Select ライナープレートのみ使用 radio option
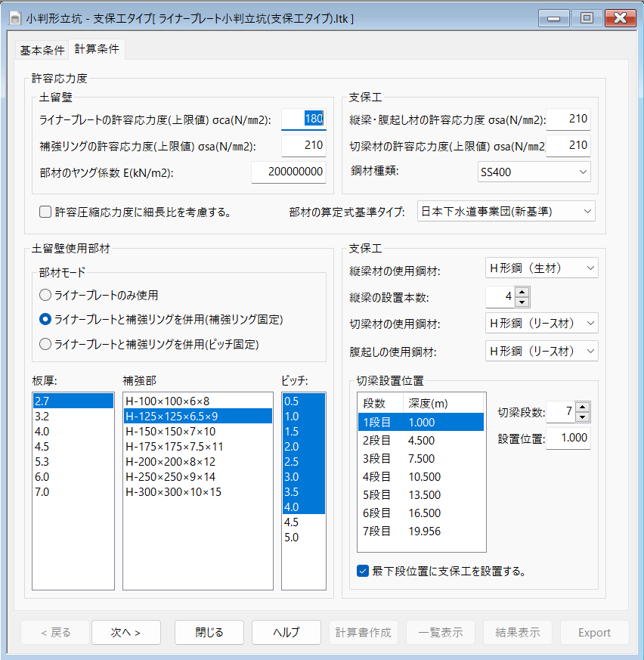Viewport: 644px width, 660px height. tap(45, 295)
